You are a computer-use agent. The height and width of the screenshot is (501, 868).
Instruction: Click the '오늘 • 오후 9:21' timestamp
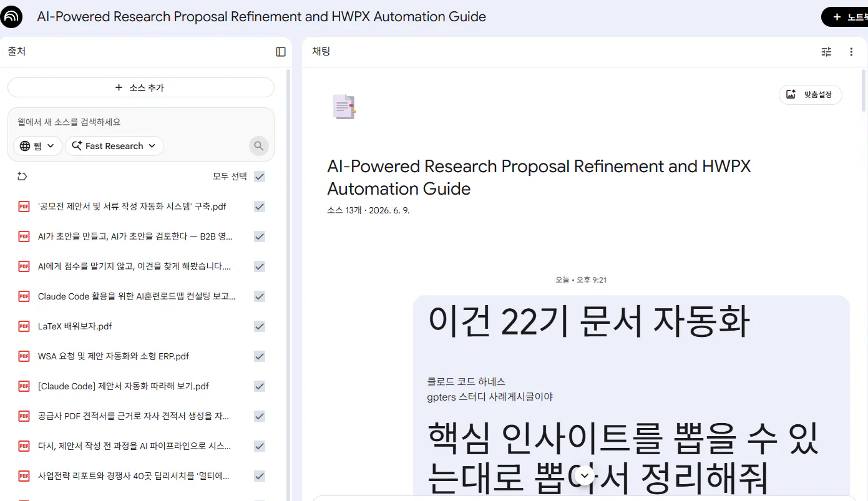(x=581, y=280)
